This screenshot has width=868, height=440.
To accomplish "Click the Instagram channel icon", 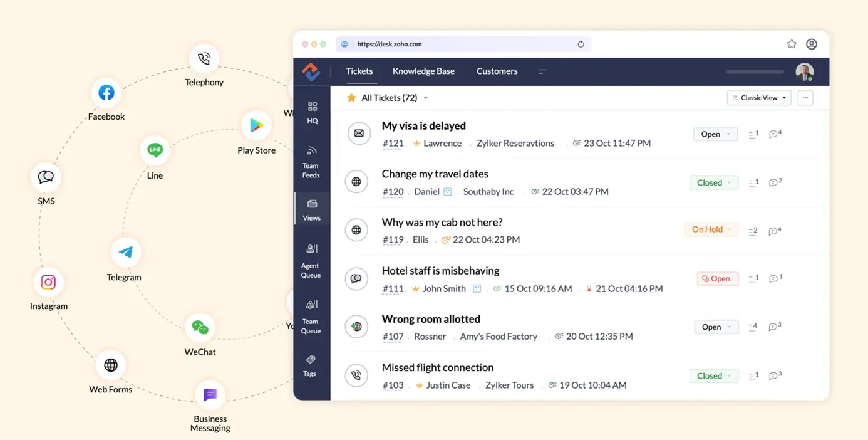I will pyautogui.click(x=48, y=282).
